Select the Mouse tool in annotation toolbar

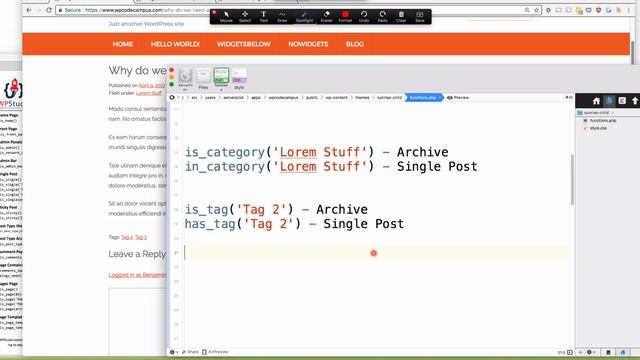point(226,17)
